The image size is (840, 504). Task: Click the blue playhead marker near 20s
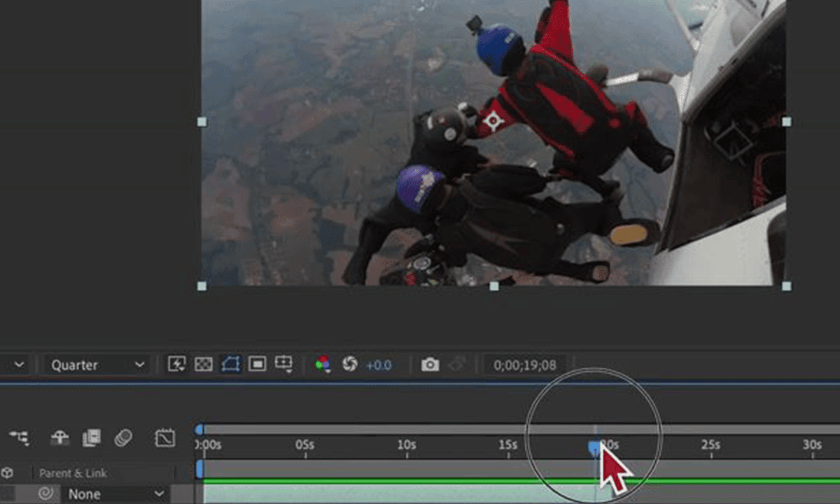(595, 448)
